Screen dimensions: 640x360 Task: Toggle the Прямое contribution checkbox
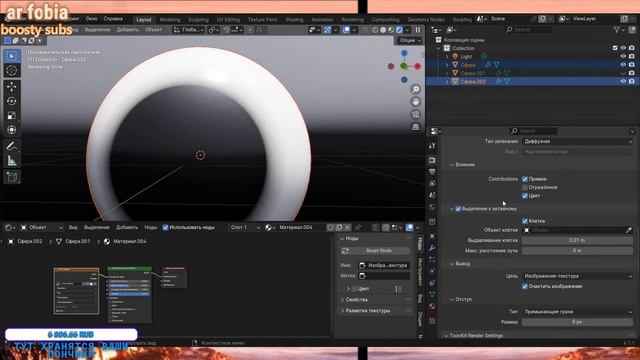click(x=525, y=179)
